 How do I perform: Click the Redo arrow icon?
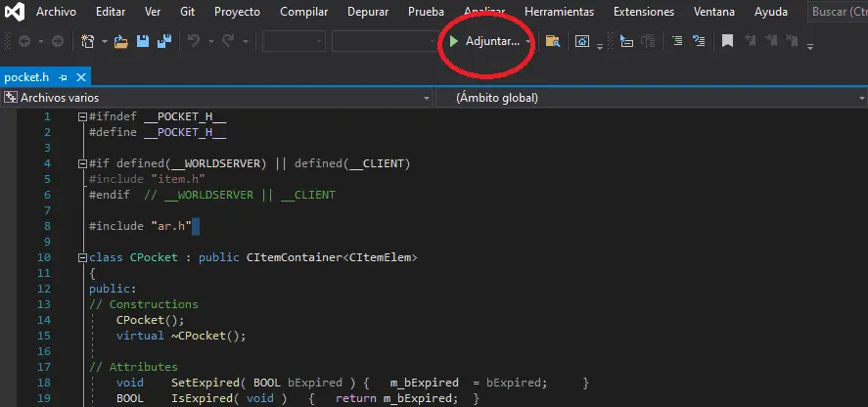[x=228, y=41]
